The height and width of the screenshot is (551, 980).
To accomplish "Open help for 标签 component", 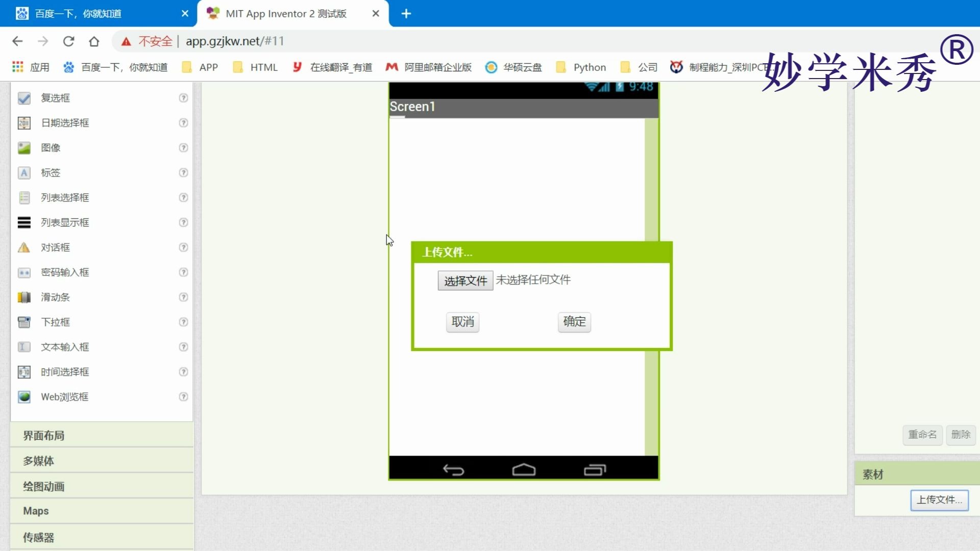I will coord(183,173).
